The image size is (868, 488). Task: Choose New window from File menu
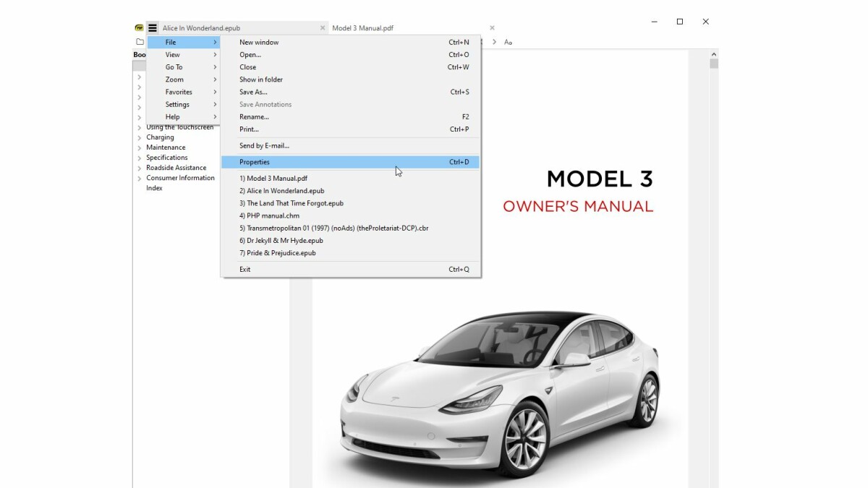coord(351,43)
